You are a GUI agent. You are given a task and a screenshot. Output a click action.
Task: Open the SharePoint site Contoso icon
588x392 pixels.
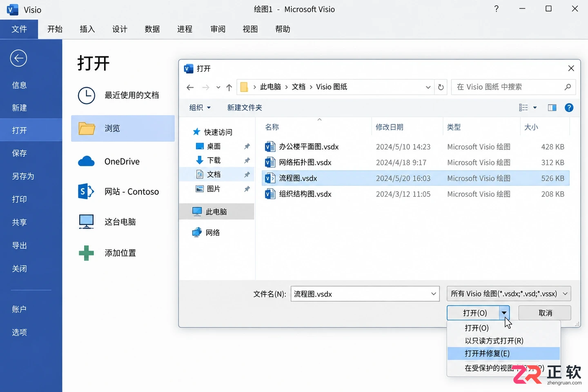(86, 192)
